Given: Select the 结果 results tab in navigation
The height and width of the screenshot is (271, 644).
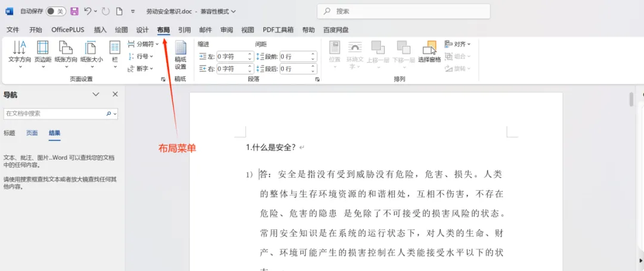Looking at the screenshot, I should (55, 133).
